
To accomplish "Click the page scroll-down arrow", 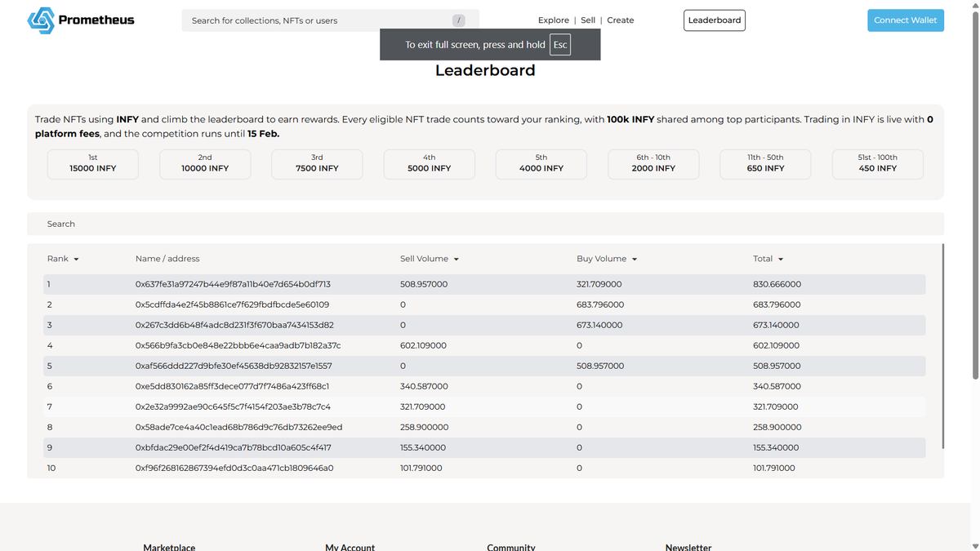I will click(975, 546).
